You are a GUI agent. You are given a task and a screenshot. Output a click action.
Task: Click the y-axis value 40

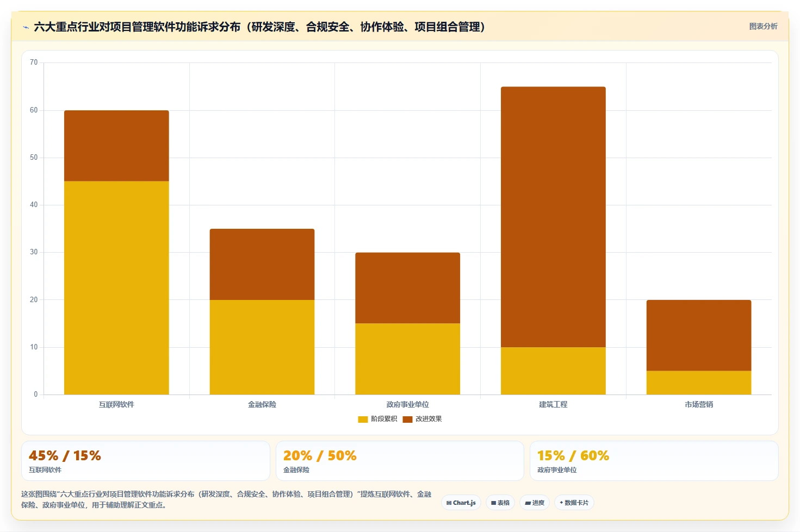pos(34,205)
